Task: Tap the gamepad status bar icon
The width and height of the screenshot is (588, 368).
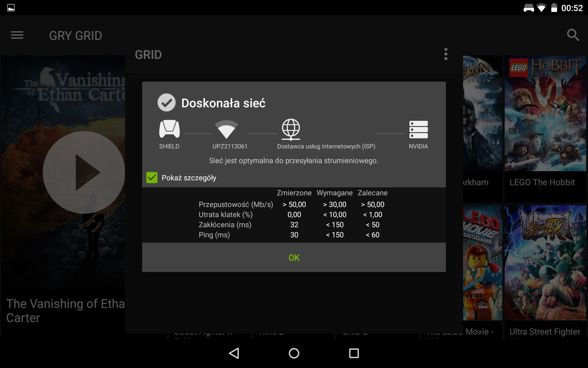Action: pos(529,8)
